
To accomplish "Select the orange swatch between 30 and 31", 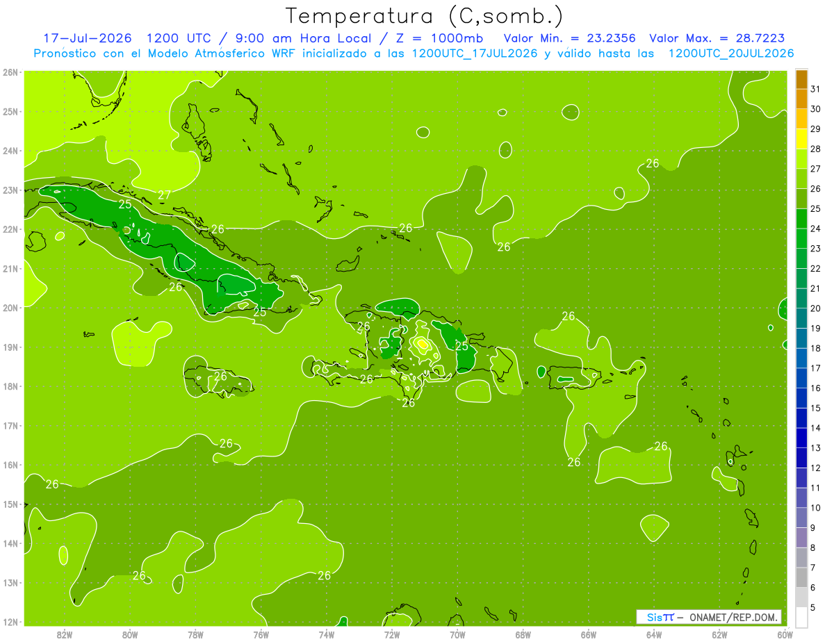I will (801, 99).
